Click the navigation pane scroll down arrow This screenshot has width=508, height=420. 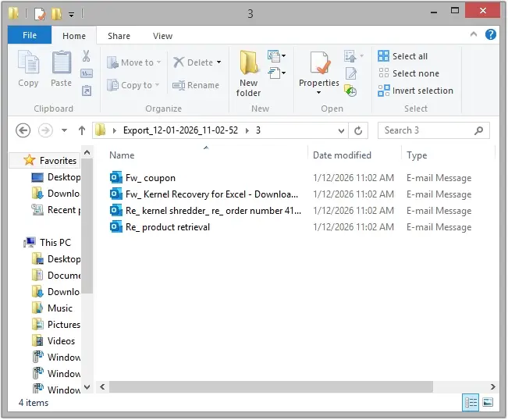[87, 387]
